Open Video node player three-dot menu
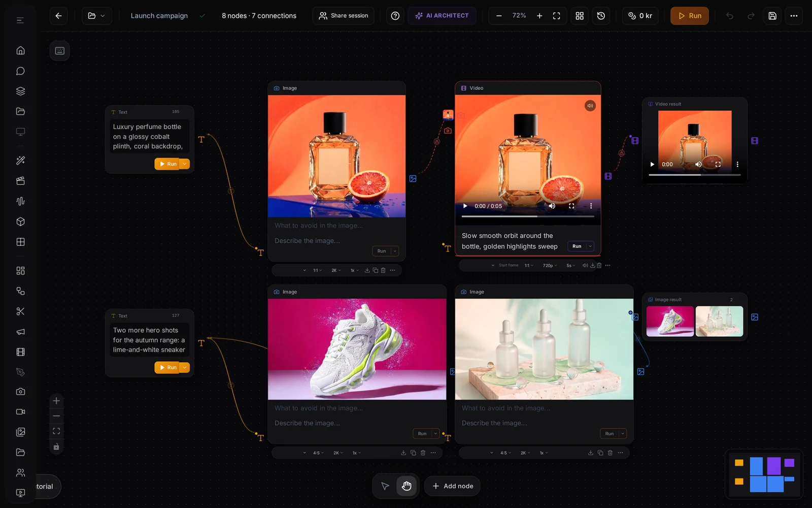Viewport: 812px width, 508px height. click(x=591, y=206)
